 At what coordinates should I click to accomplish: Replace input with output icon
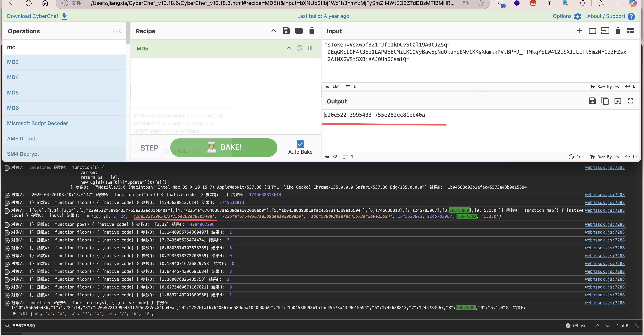point(618,101)
